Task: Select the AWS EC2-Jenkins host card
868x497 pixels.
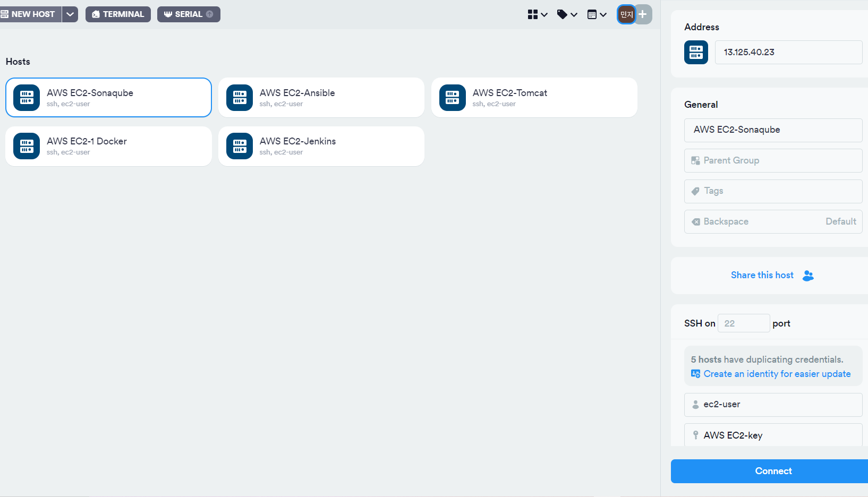Action: click(x=321, y=146)
